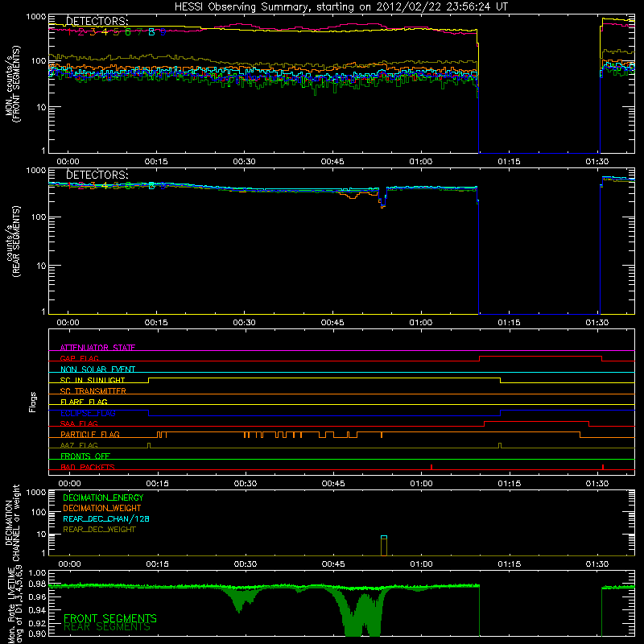Image resolution: width=644 pixels, height=644 pixels.
Task: Click the BAD_PACKETS red tick just after 01:30
Action: pos(602,467)
